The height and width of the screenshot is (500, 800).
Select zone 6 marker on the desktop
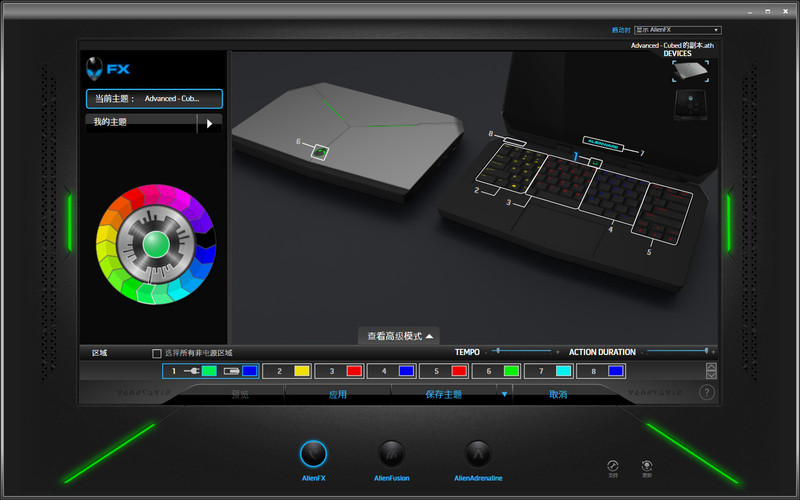coord(321,152)
